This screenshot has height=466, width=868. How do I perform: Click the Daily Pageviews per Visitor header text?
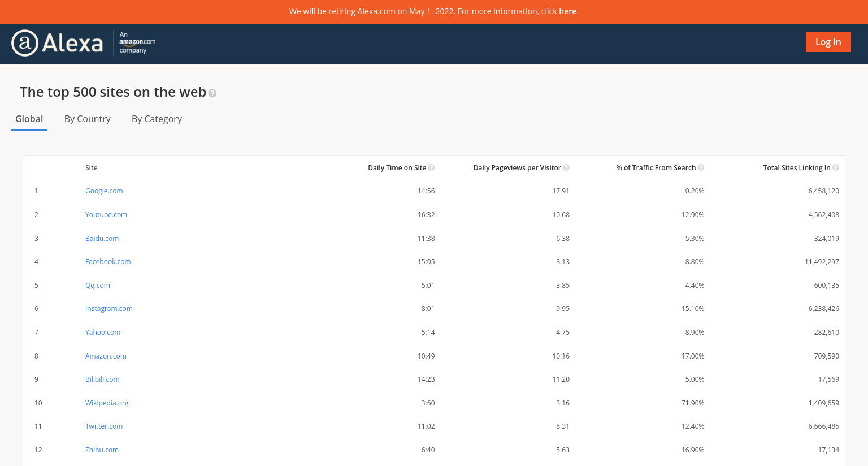[x=517, y=168]
